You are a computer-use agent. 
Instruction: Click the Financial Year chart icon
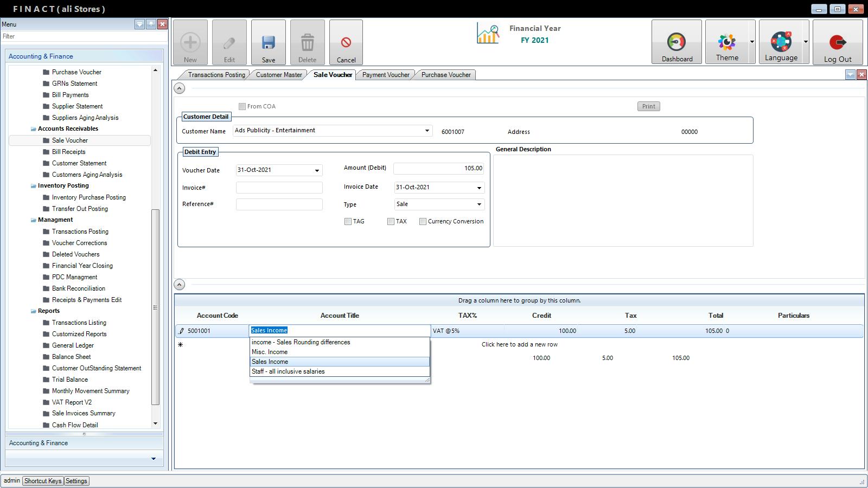(488, 34)
